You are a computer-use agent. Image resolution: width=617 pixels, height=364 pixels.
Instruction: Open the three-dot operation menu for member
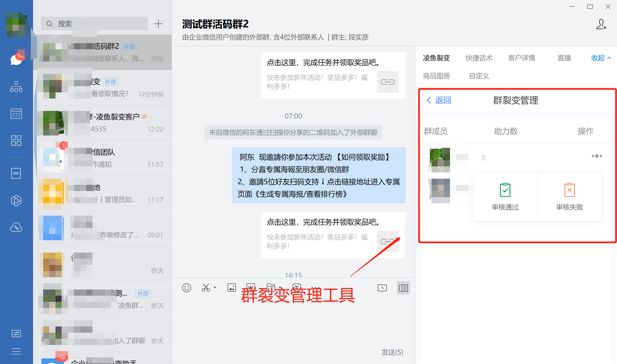[x=597, y=156]
